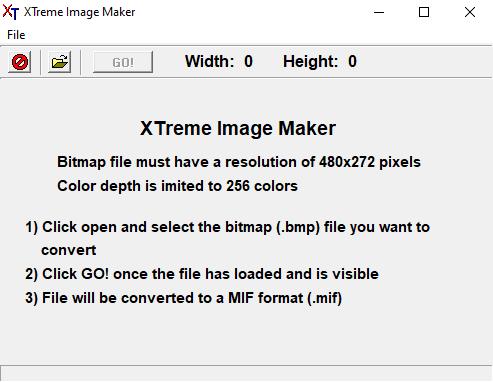Select the Width value 0
This screenshot has width=493, height=382.
click(248, 61)
